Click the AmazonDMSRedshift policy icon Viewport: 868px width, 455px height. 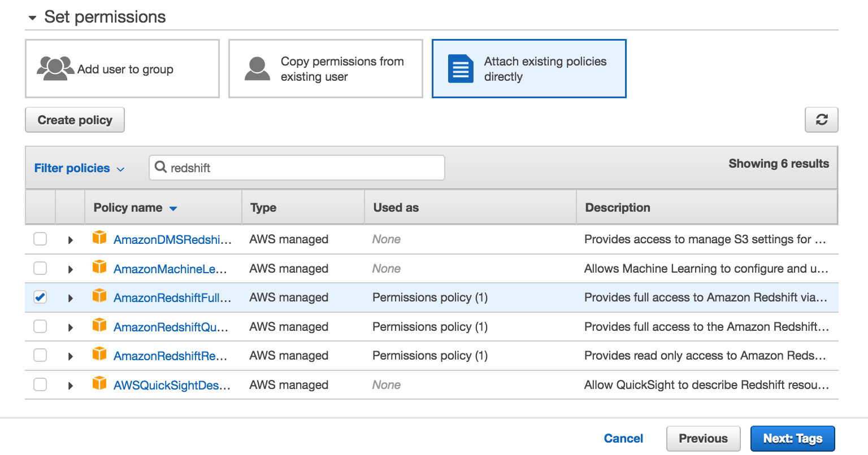(99, 239)
